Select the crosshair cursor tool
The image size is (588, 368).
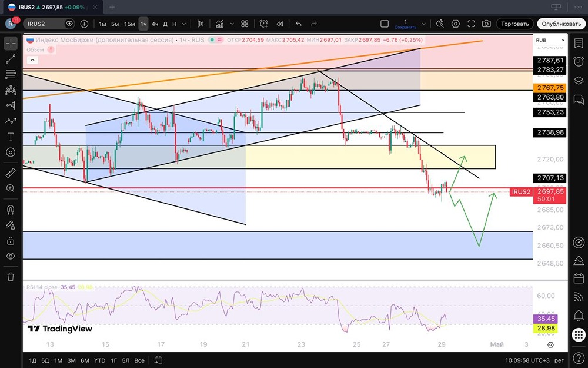coord(11,43)
